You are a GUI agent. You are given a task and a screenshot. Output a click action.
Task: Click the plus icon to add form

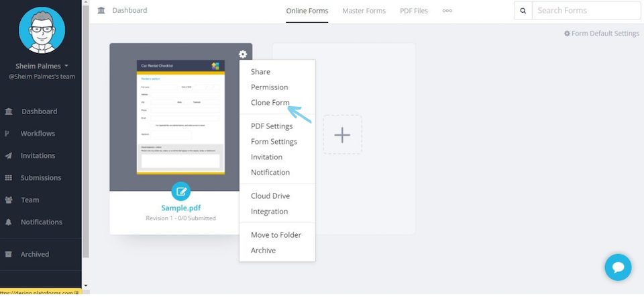tap(342, 135)
